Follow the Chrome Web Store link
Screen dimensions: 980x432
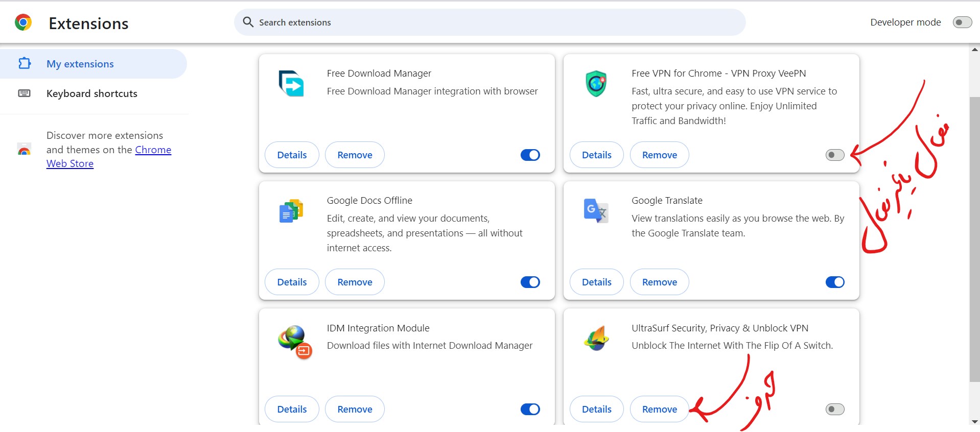153,150
